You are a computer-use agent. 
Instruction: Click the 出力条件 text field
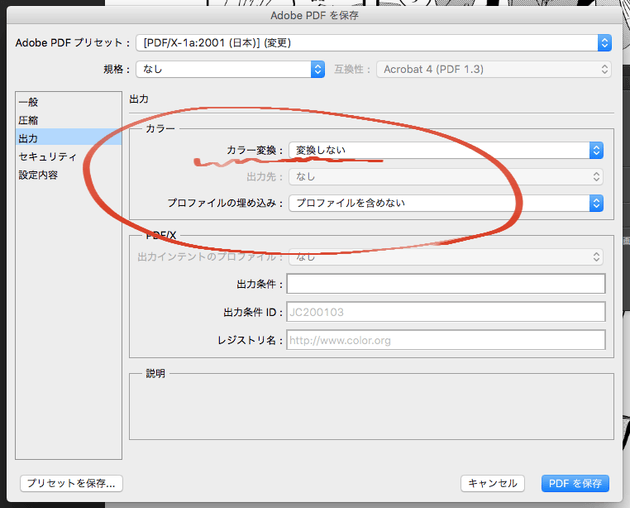pos(446,284)
